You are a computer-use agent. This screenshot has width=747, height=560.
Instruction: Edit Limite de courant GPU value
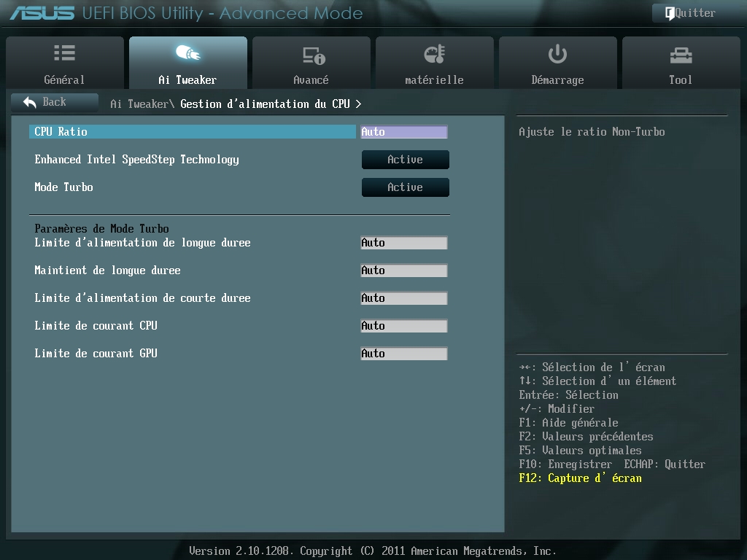[x=403, y=354]
